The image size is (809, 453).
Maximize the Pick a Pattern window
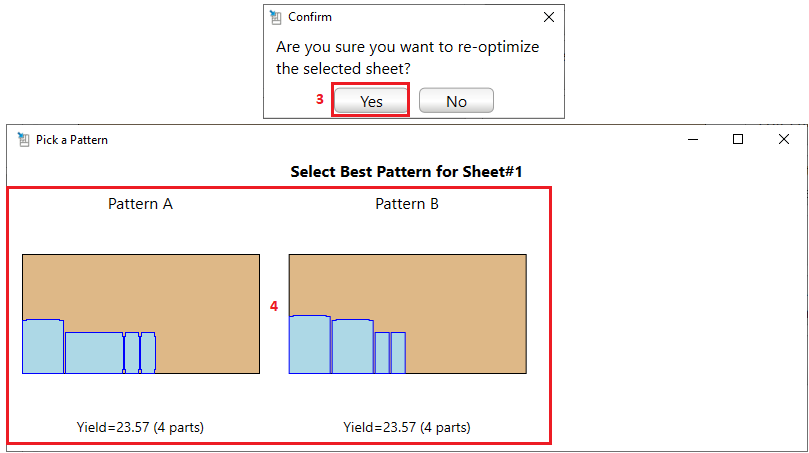click(738, 140)
